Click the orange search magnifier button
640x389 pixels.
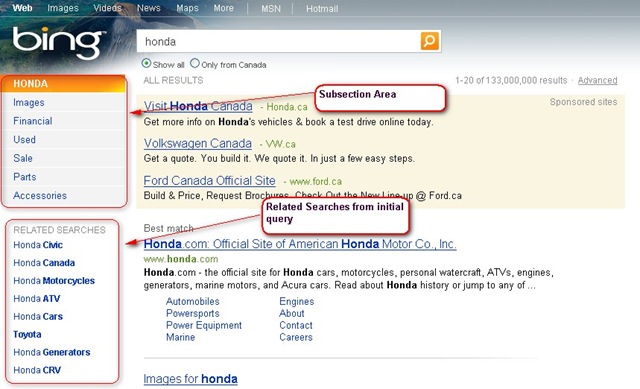click(x=430, y=41)
